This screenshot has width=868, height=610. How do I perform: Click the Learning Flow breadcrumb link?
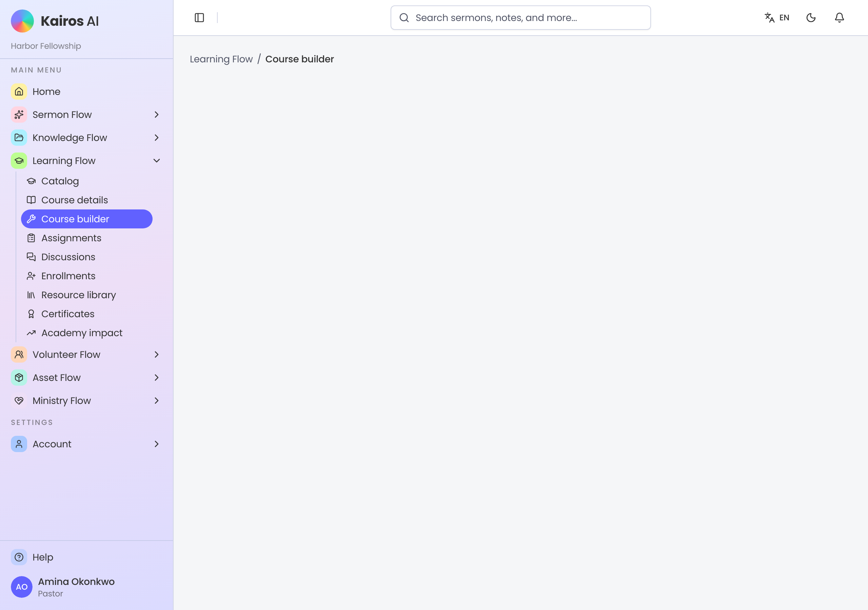click(221, 59)
